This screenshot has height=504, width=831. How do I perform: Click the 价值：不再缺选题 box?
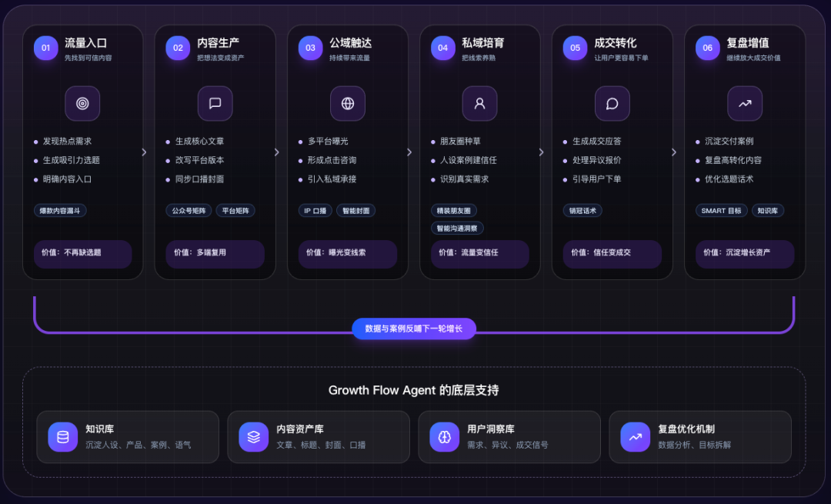pyautogui.click(x=82, y=254)
